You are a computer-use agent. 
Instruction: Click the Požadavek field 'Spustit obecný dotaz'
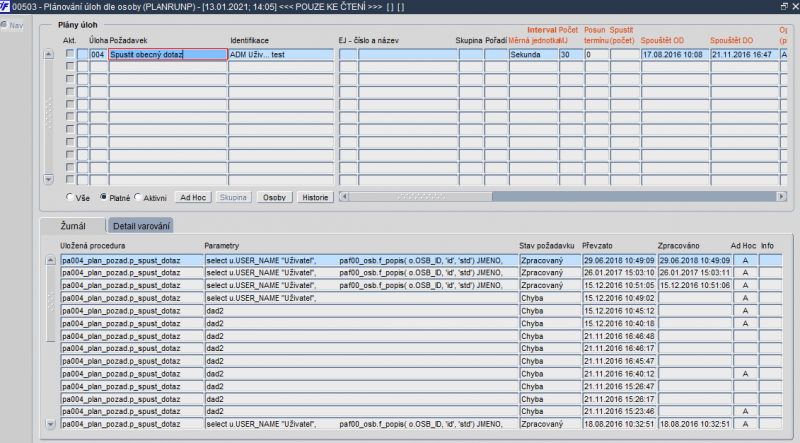(x=168, y=54)
